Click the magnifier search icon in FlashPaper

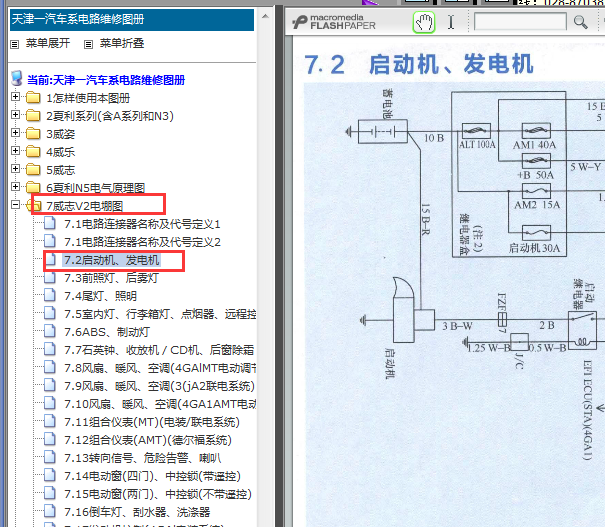[580, 22]
